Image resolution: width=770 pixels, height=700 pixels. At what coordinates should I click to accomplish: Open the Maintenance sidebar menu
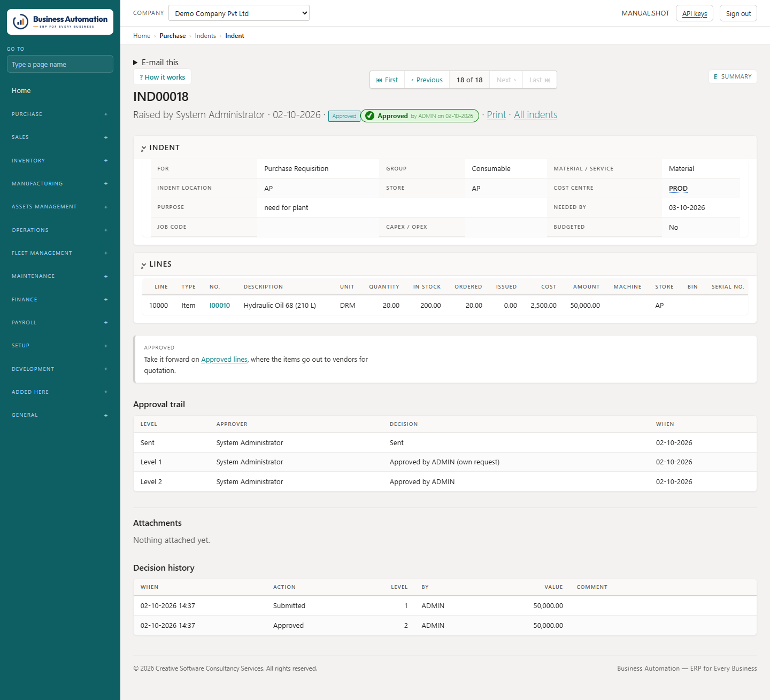tap(60, 276)
